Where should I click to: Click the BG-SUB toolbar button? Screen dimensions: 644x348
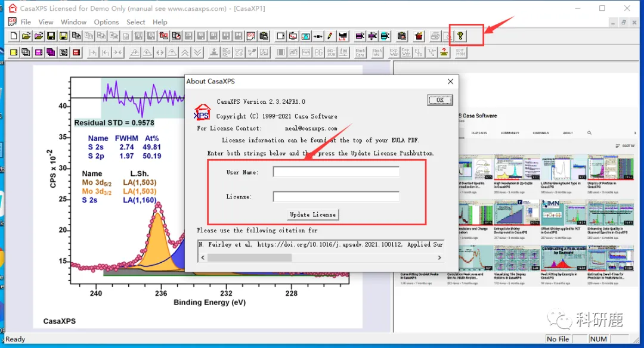pos(331,52)
